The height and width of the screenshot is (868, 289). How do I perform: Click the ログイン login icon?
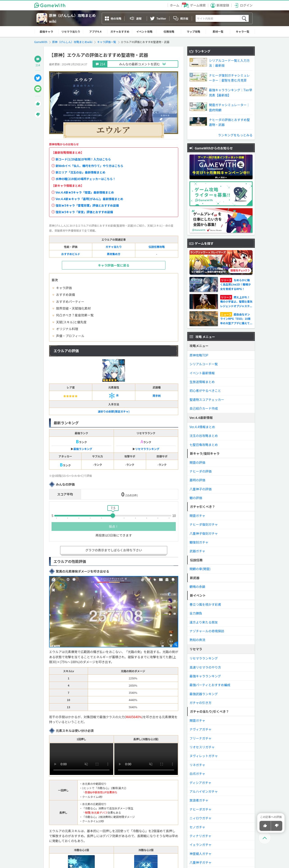click(x=236, y=5)
